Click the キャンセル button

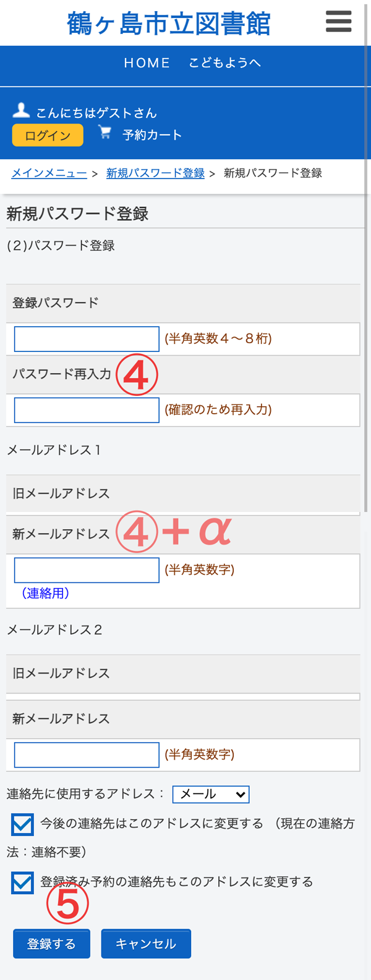click(146, 944)
